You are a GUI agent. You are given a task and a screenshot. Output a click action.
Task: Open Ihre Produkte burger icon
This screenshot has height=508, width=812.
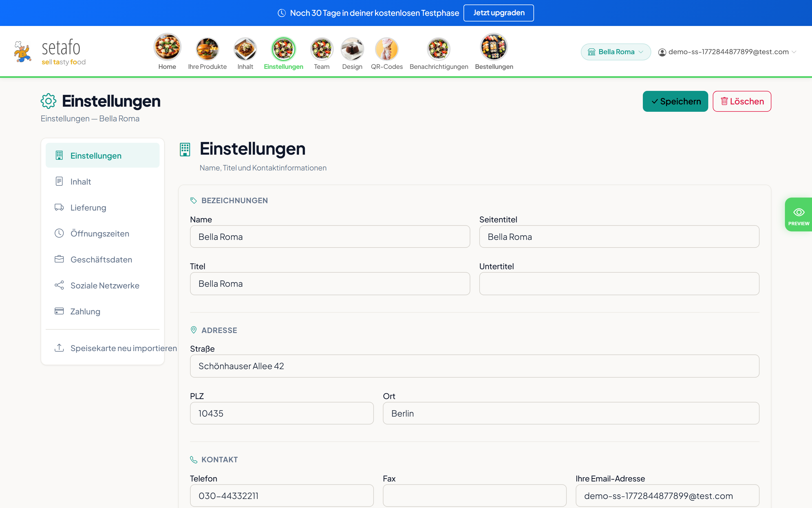pyautogui.click(x=207, y=49)
